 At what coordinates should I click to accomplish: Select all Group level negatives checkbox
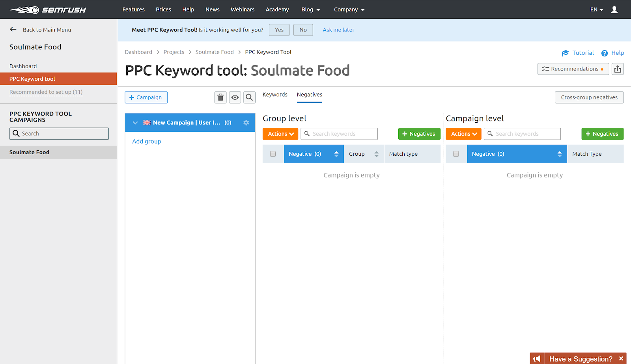[273, 154]
